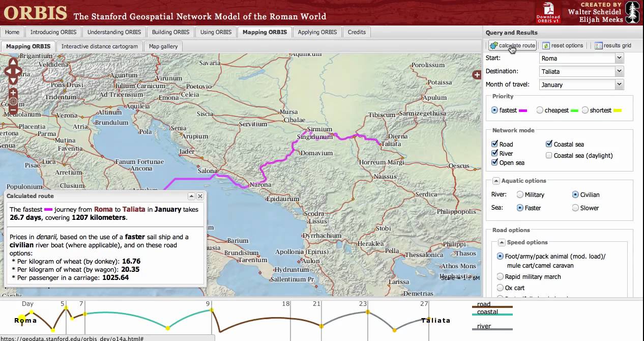
Task: Collapse the Aquatic options section
Action: click(496, 181)
